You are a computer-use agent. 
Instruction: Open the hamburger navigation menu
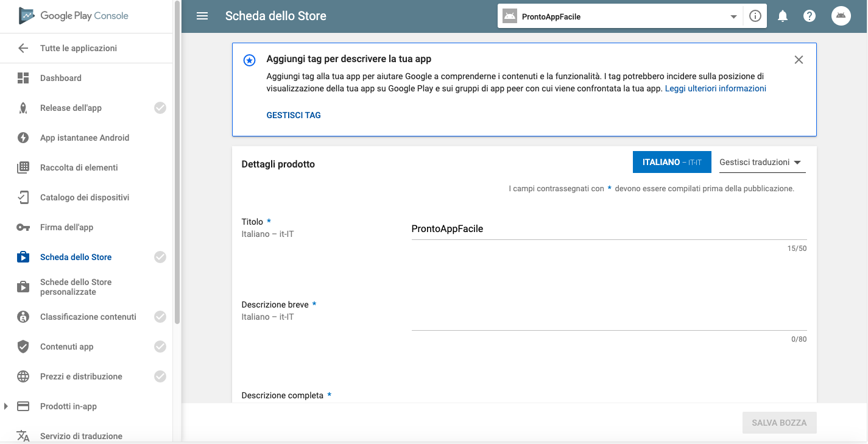[202, 16]
